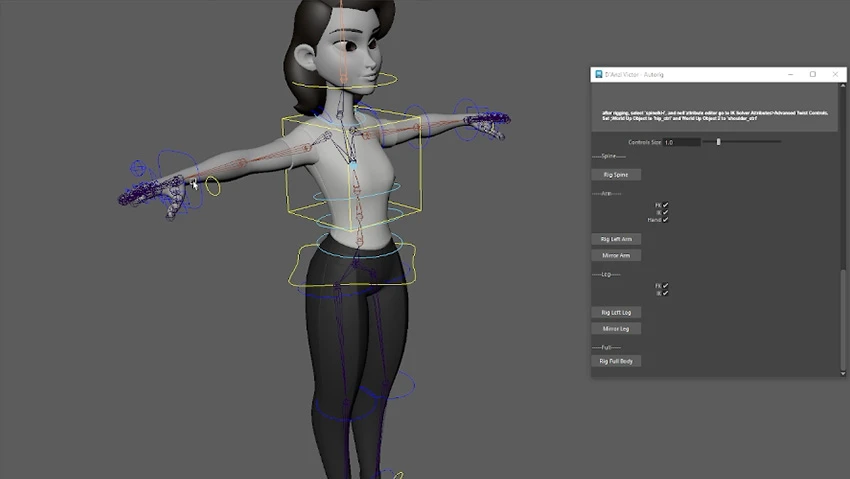Click the 'after rigging, select' instruction note
Viewport: 850px width, 479px height.
point(714,115)
